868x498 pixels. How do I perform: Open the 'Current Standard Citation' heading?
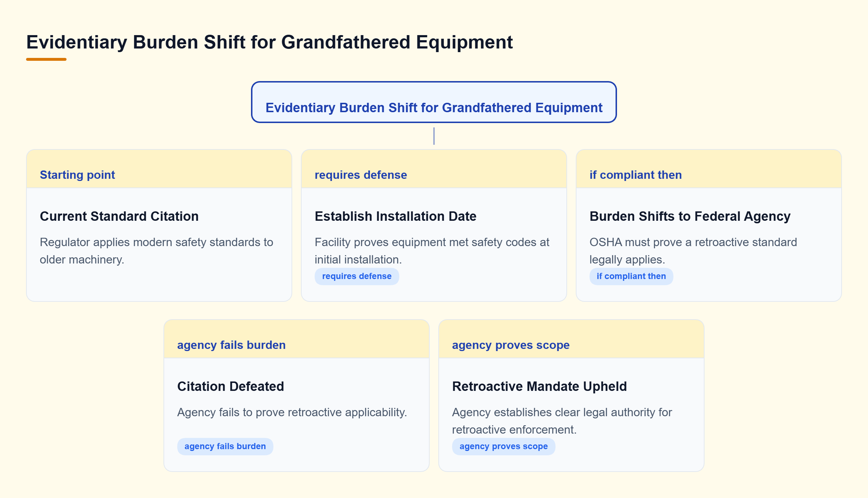[x=119, y=216]
